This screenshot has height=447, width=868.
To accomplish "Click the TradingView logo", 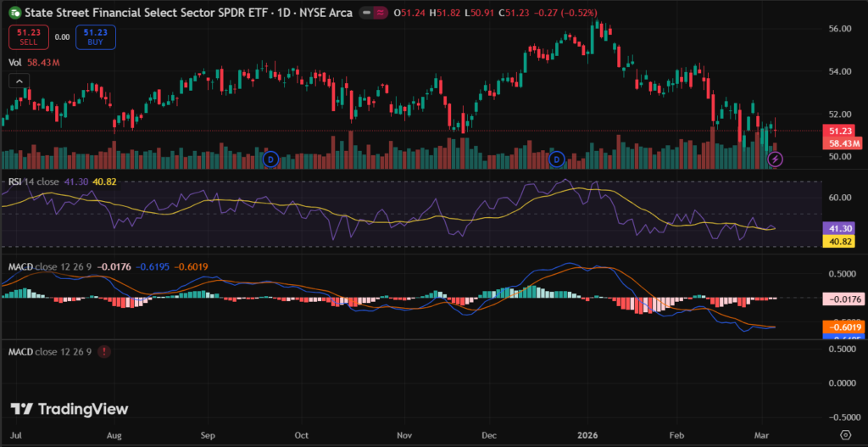I will coord(70,409).
